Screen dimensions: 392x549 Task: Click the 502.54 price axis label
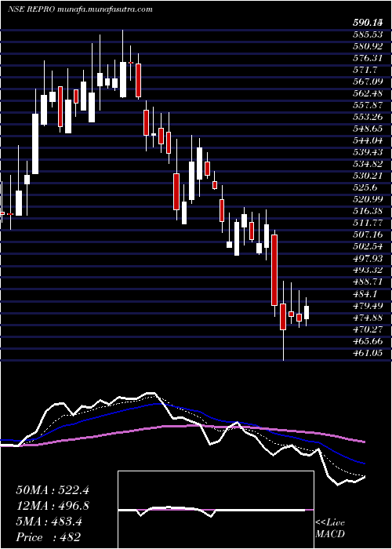click(x=367, y=246)
